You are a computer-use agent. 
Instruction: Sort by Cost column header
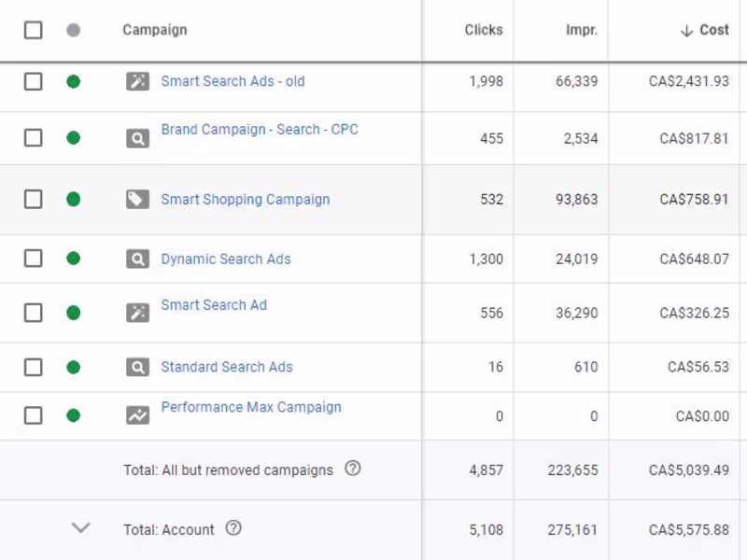pos(713,30)
